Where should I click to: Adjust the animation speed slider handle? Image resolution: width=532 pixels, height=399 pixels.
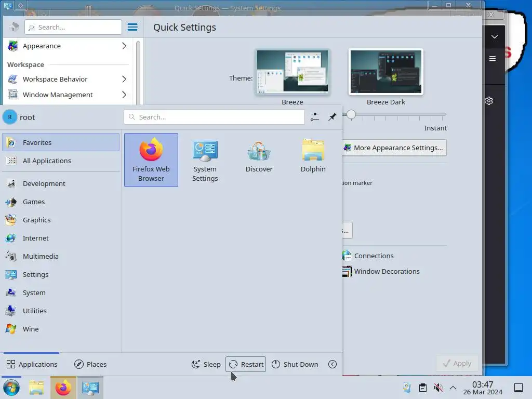pyautogui.click(x=351, y=114)
